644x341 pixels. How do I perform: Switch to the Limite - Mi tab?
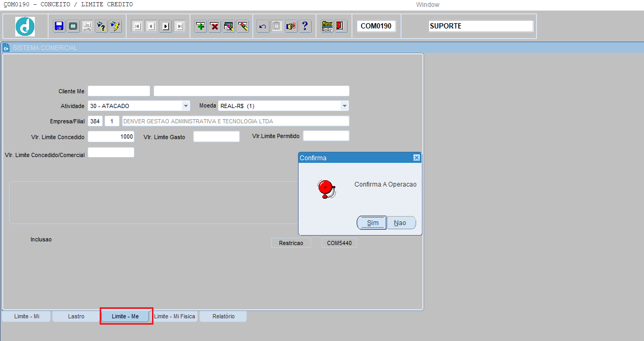tap(27, 316)
